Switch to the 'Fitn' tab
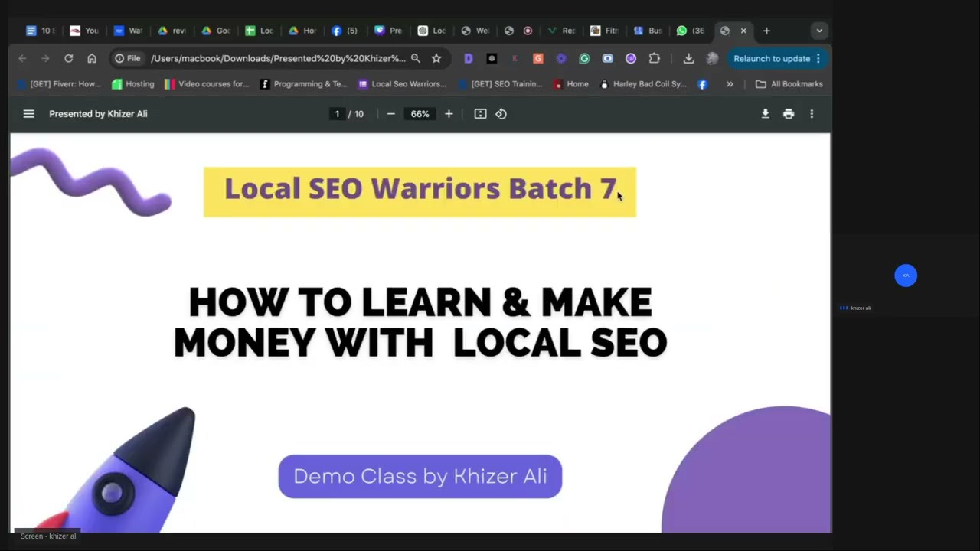 click(x=605, y=31)
